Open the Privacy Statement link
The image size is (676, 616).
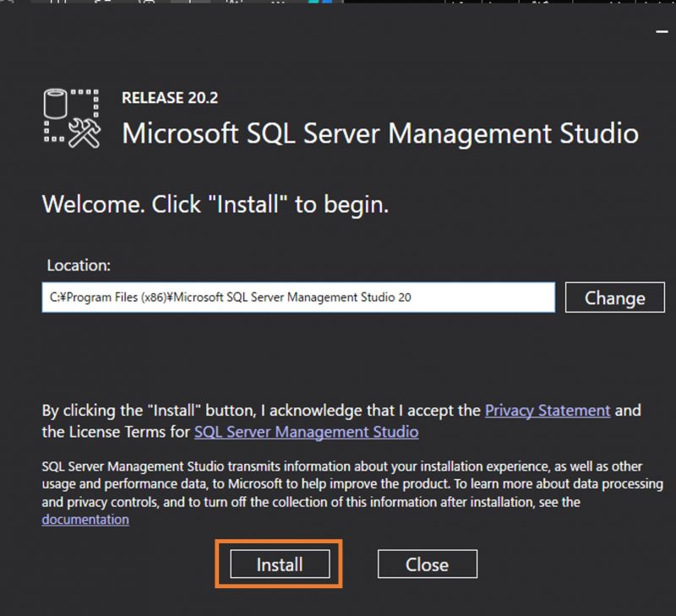pos(548,411)
